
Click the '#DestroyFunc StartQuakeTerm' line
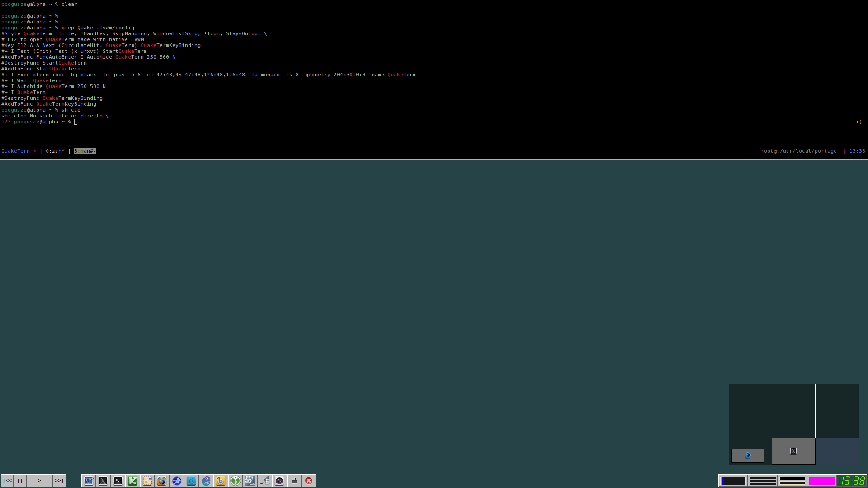(x=44, y=63)
